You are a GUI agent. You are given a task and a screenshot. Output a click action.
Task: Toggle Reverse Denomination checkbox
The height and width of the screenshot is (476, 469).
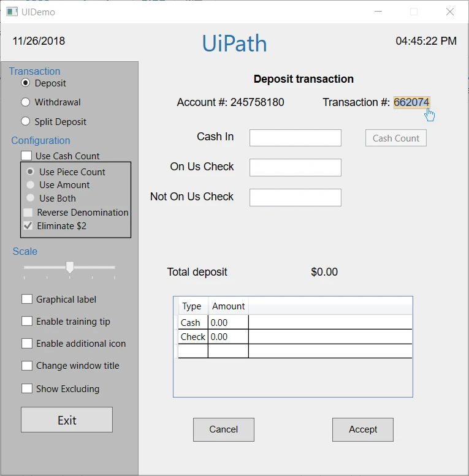tap(28, 212)
